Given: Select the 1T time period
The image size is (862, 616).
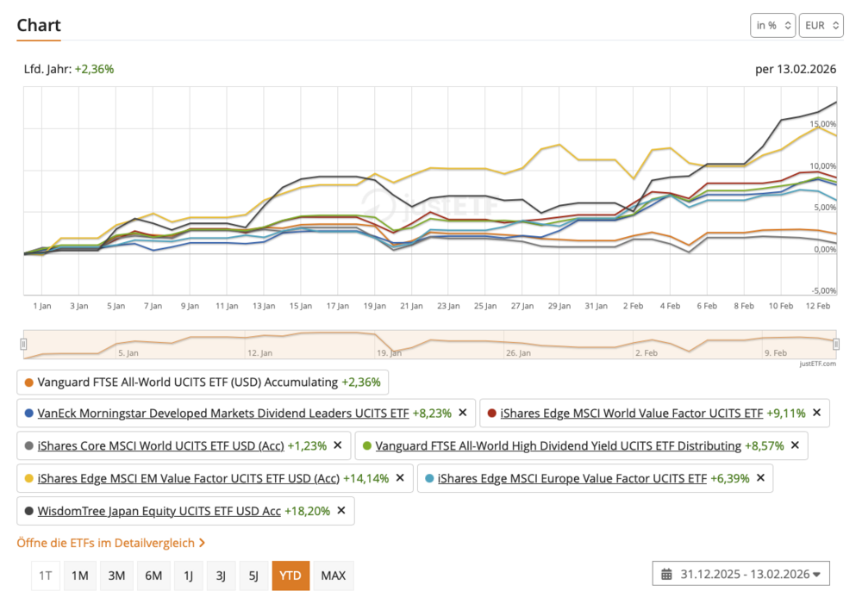Looking at the screenshot, I should pos(46,576).
